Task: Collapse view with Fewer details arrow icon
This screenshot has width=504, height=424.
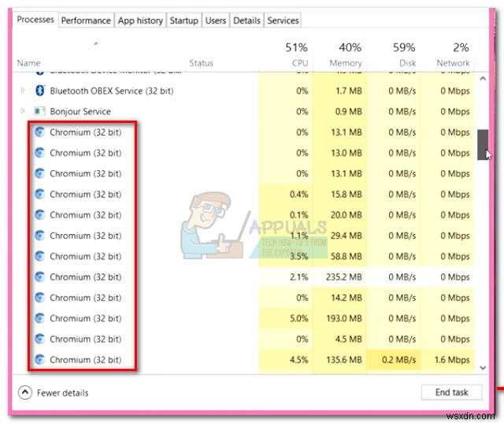Action: coord(25,392)
